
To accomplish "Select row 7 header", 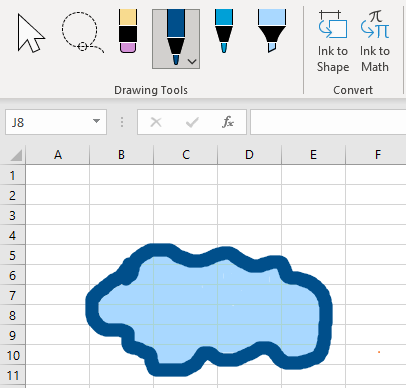I will 13,295.
